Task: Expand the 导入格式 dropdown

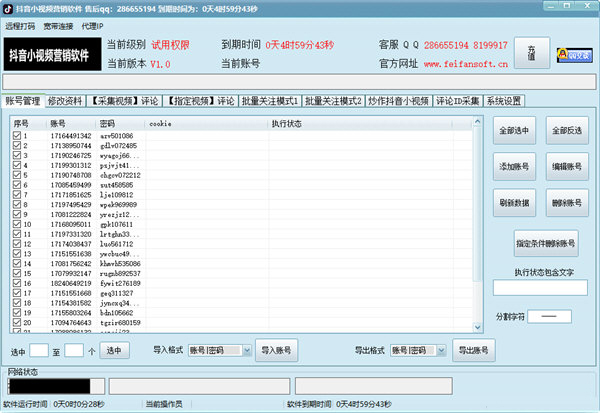Action: (247, 350)
